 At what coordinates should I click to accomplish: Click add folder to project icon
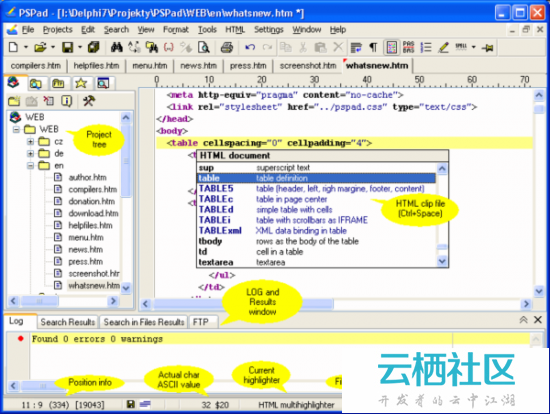pos(14,101)
